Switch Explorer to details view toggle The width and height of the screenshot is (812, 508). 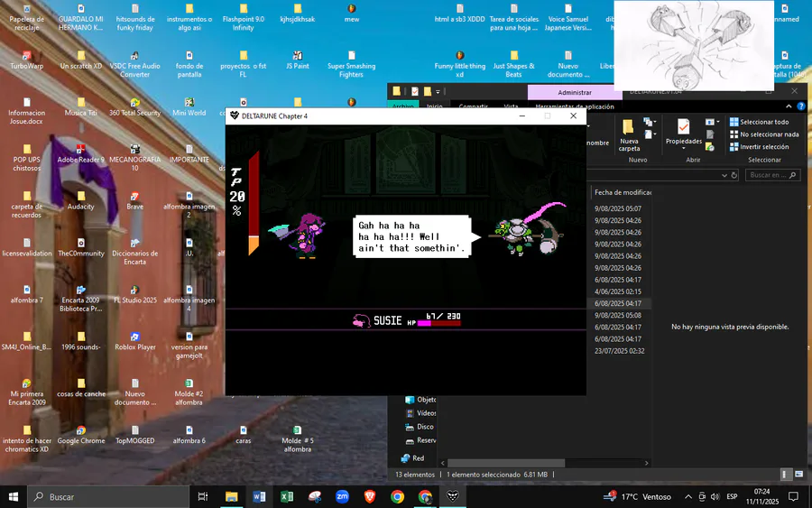click(x=785, y=475)
